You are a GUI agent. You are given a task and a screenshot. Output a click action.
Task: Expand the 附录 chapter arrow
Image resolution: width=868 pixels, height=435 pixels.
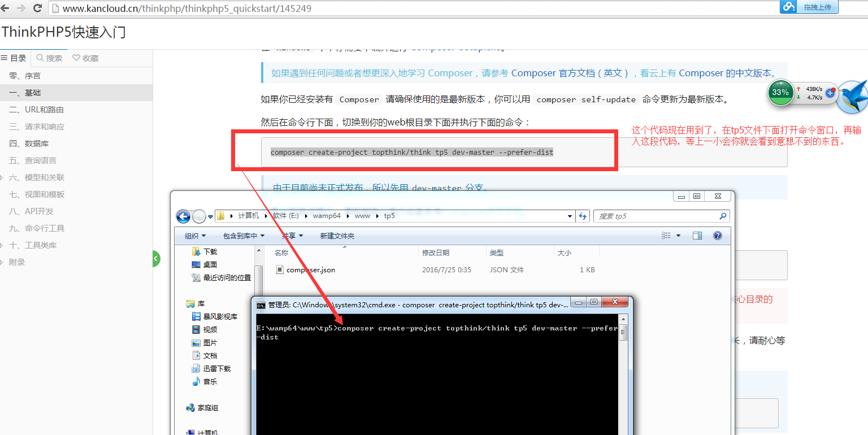click(x=2, y=262)
